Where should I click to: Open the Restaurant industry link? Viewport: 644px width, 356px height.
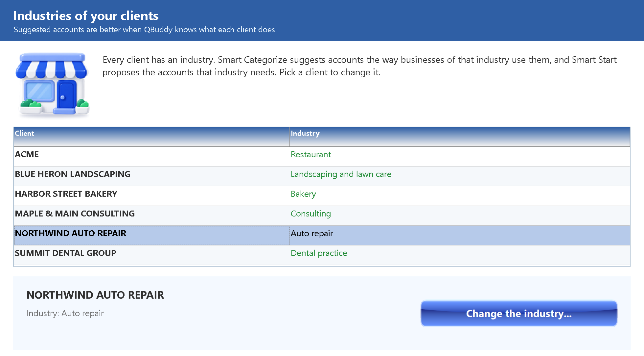pos(310,154)
